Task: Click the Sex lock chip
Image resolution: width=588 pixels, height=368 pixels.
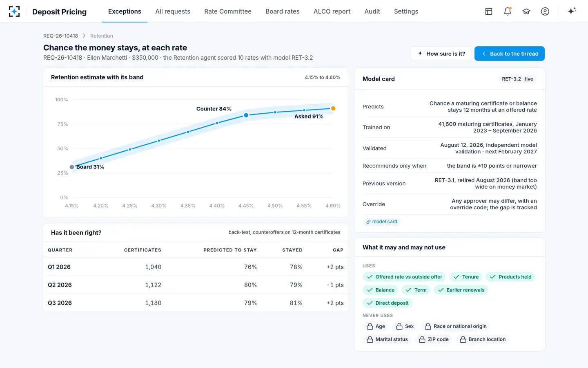Action: pyautogui.click(x=405, y=326)
